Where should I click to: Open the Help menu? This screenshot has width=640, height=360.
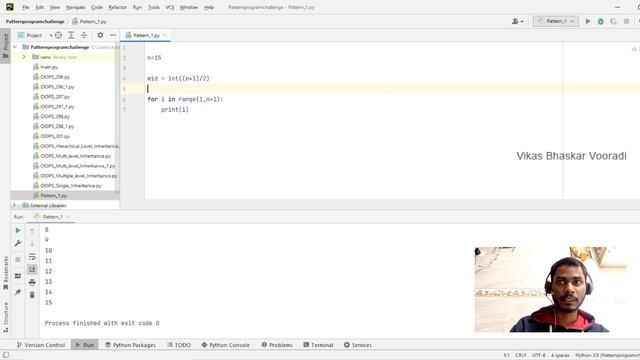[x=209, y=7]
